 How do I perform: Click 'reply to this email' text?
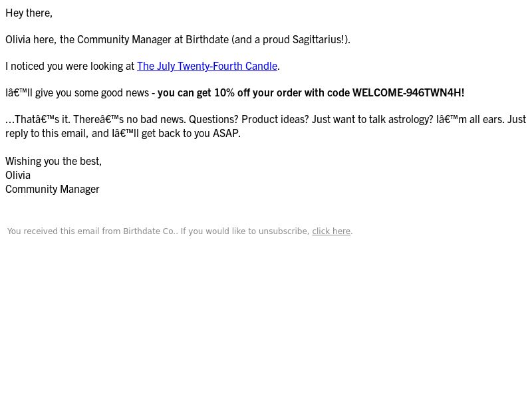(x=43, y=133)
